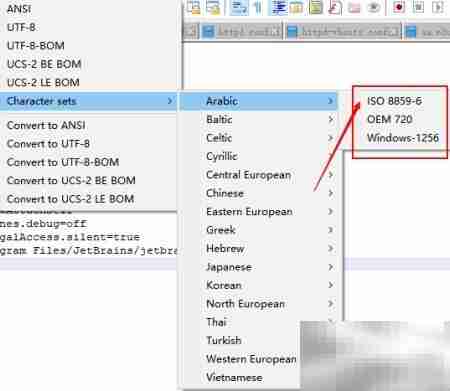Open the Central European character set entry

[x=259, y=175]
